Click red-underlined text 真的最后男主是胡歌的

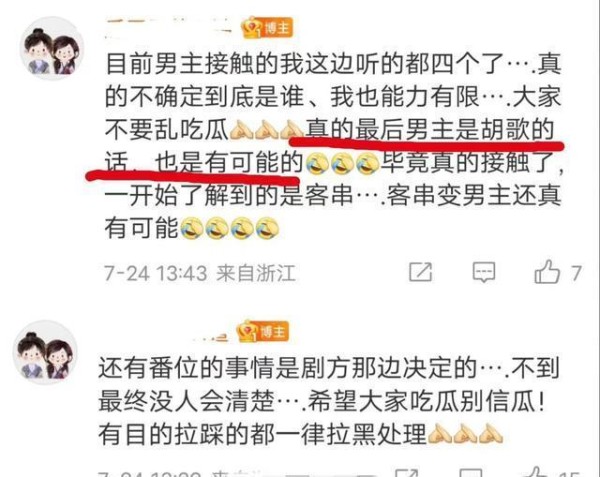pos(430,130)
